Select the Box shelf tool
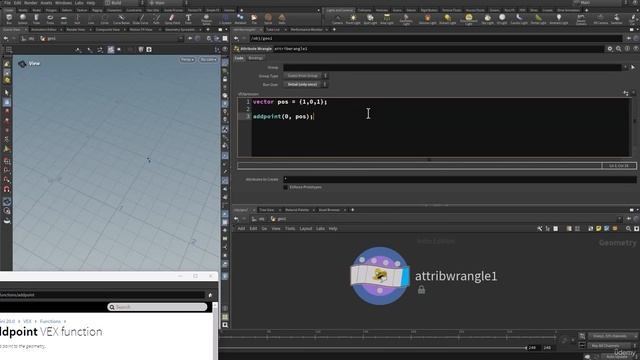 [x=9, y=19]
